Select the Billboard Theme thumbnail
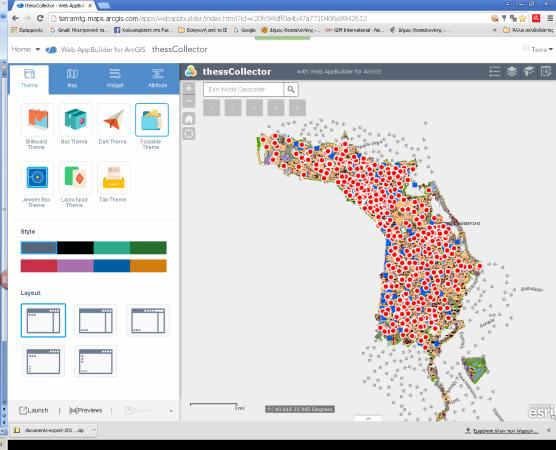This screenshot has width=556, height=450. pyautogui.click(x=37, y=120)
